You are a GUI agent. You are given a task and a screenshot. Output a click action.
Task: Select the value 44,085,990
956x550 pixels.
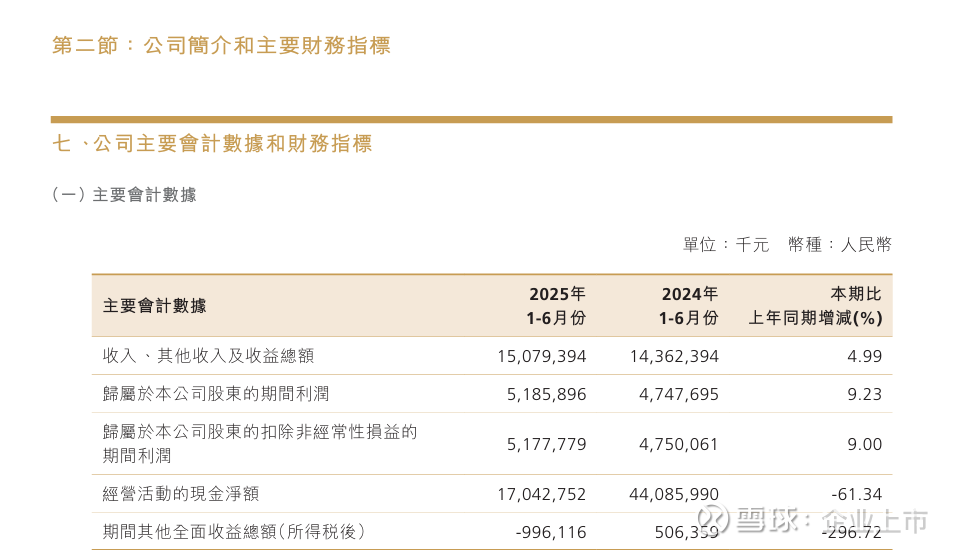[x=674, y=494]
